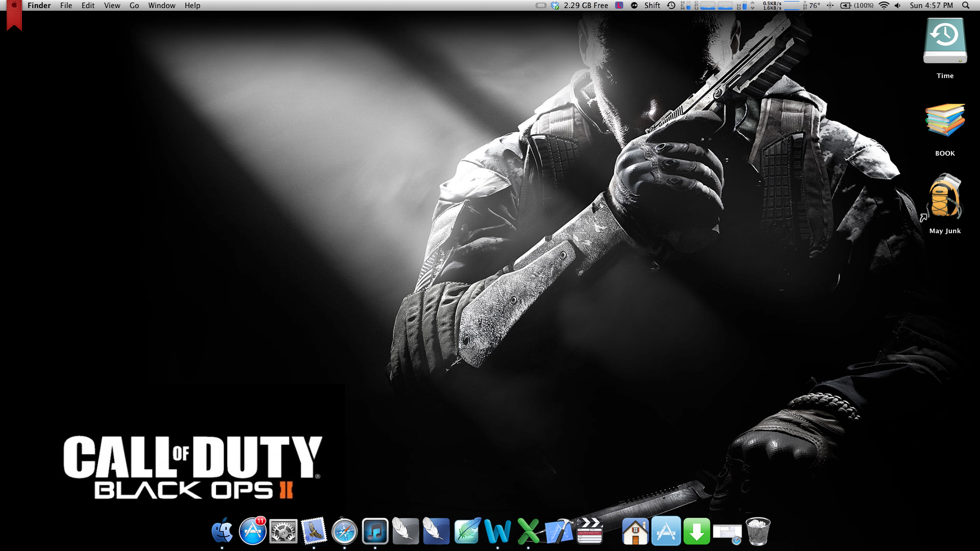Open the File menu
980x551 pixels.
point(66,5)
